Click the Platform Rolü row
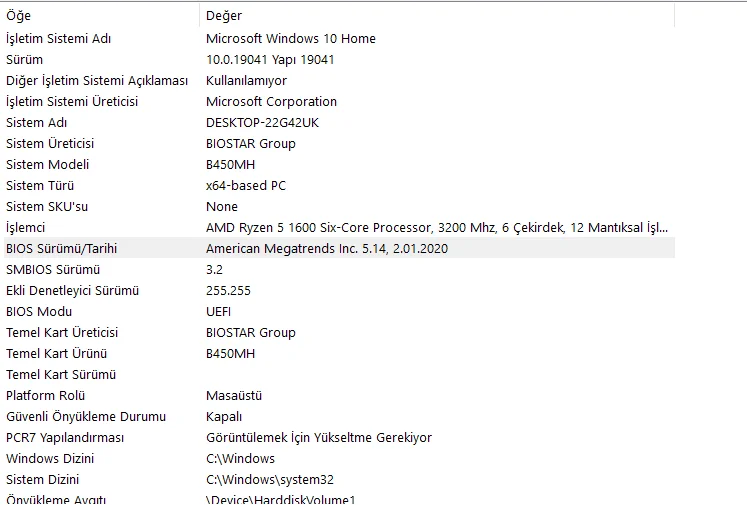Screen dimensions: 747x505 [43, 395]
